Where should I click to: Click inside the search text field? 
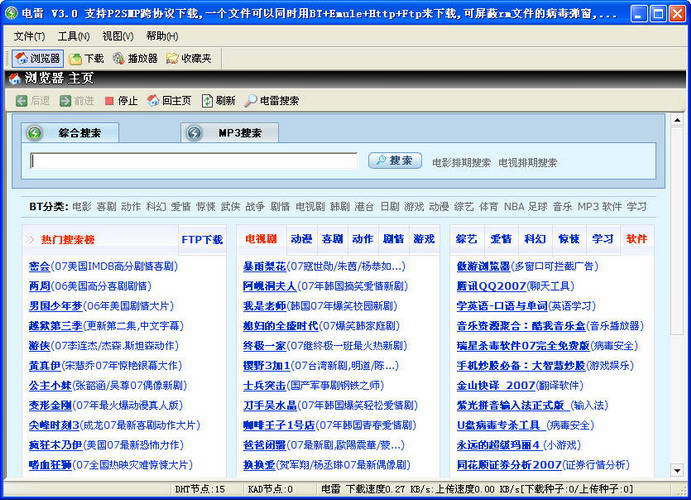pos(193,161)
